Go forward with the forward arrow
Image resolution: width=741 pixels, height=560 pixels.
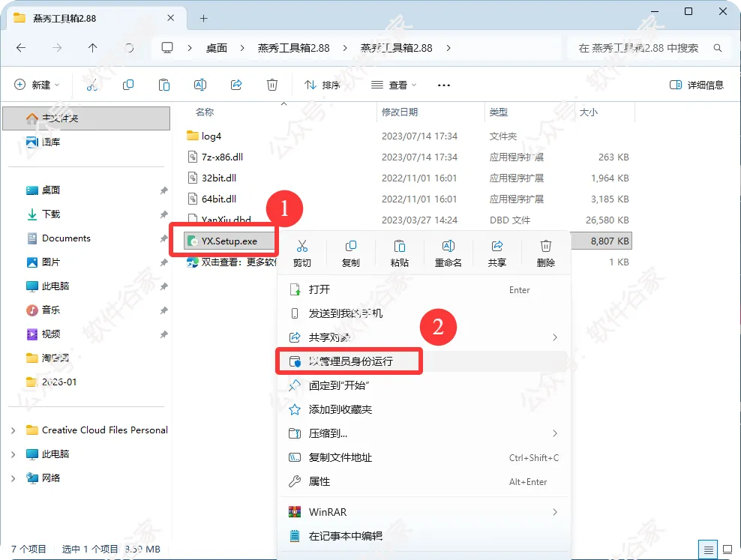(x=57, y=48)
